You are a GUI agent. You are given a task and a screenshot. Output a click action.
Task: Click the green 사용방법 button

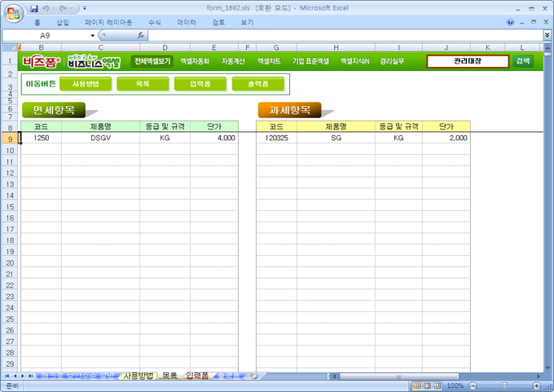pos(86,83)
